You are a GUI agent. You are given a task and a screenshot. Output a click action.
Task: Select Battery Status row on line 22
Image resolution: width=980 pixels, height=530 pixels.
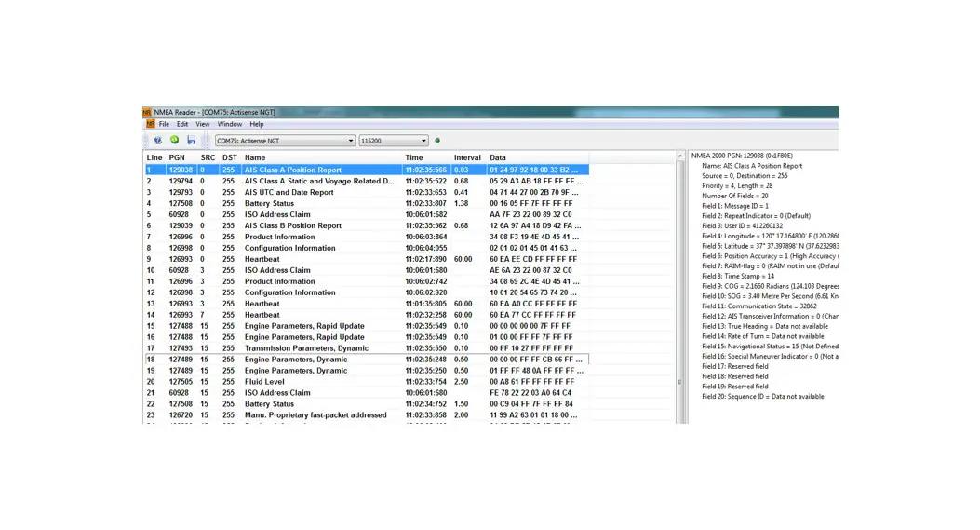click(x=367, y=404)
